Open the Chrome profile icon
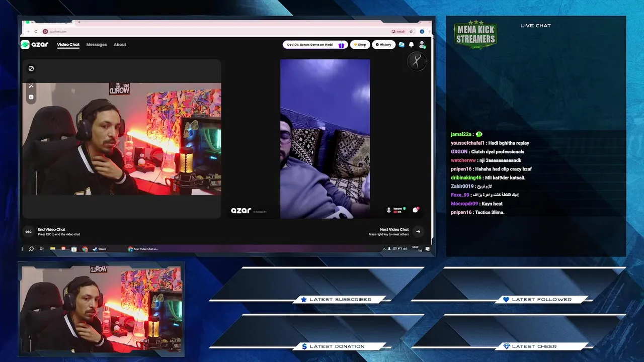The width and height of the screenshot is (644, 362). (x=422, y=31)
